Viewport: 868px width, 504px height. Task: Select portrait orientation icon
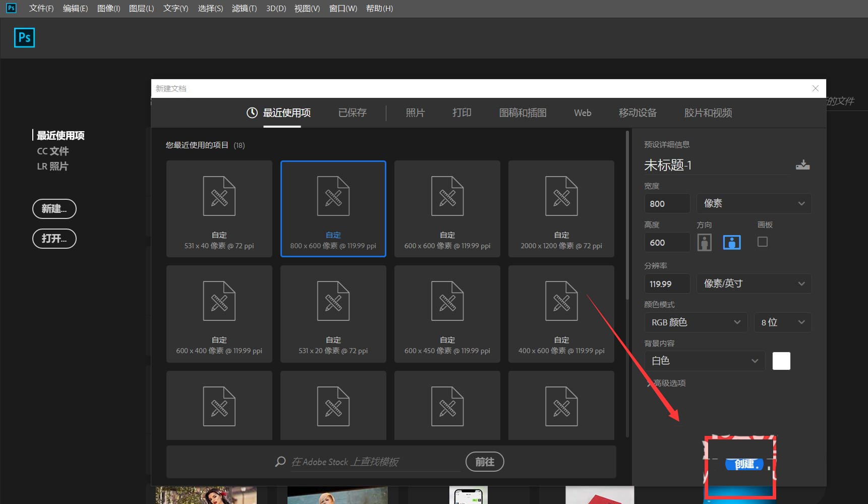705,243
